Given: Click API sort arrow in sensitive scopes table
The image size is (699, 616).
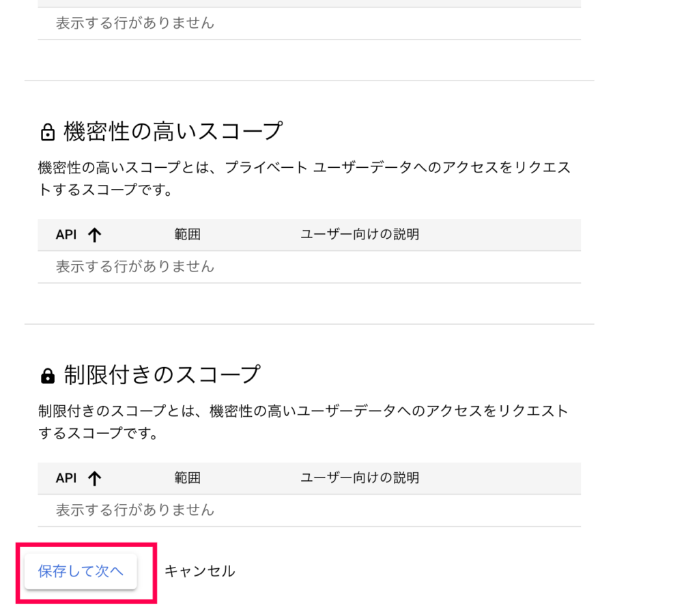Looking at the screenshot, I should coord(95,235).
